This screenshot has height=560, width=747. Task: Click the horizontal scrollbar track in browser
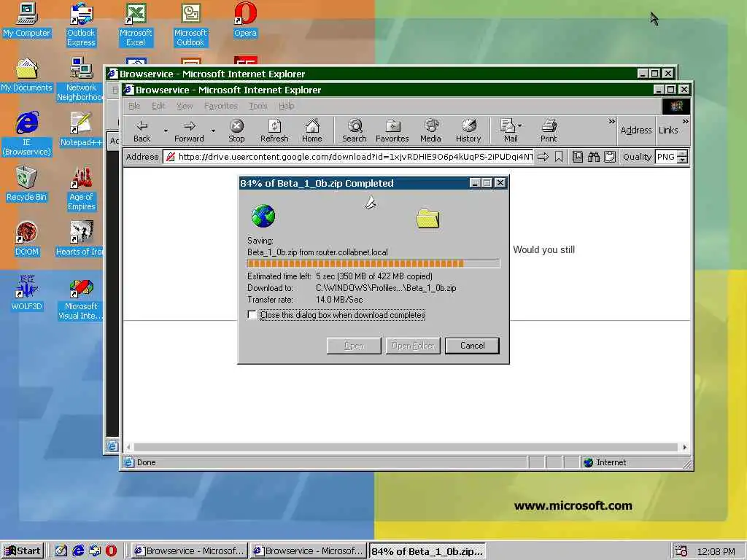click(406, 447)
